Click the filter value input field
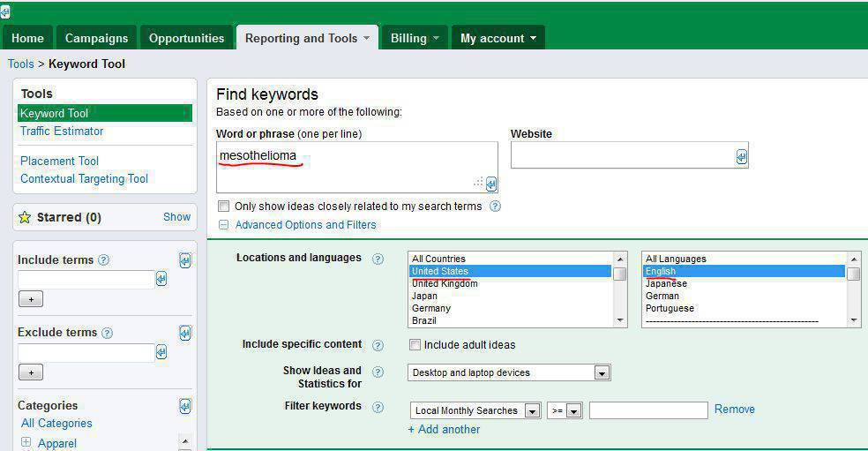 tap(648, 410)
